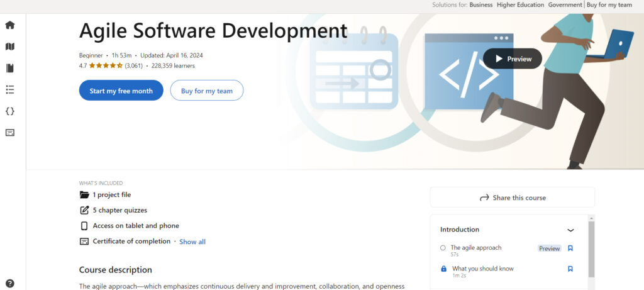Screen dimensions: 644x290
Task: Click the Start my free month button
Action: tap(121, 91)
